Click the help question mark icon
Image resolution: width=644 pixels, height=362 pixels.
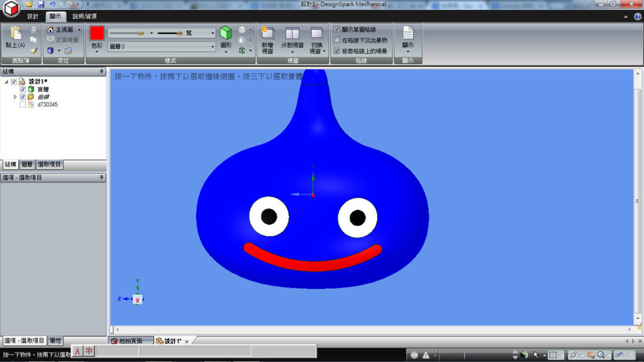[x=638, y=16]
